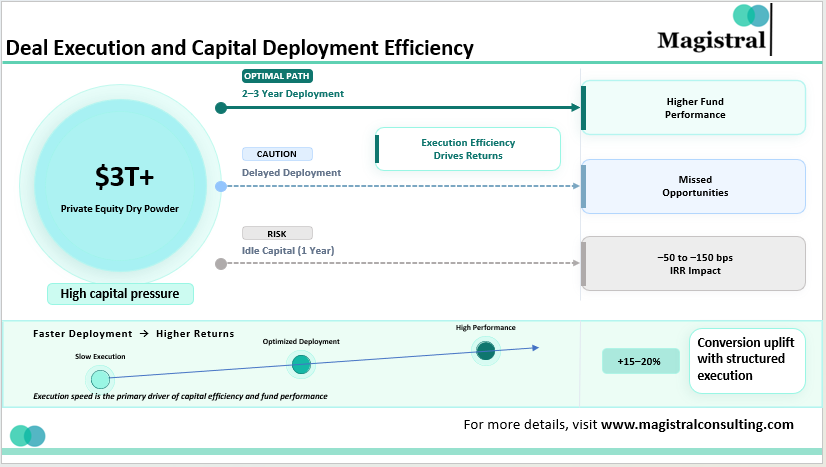Click the OPTIMAL PATH label badge
826x467 pixels.
tap(278, 76)
